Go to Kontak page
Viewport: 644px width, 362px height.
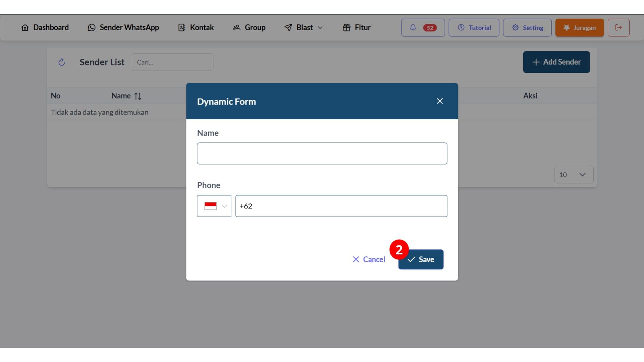tap(196, 27)
